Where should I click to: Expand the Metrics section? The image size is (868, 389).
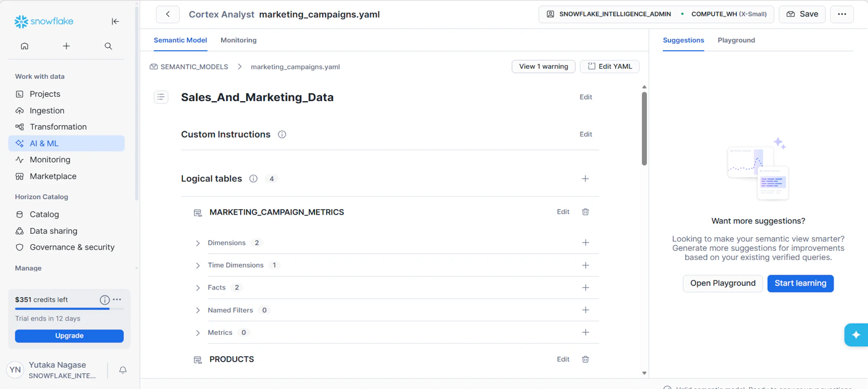coord(198,333)
